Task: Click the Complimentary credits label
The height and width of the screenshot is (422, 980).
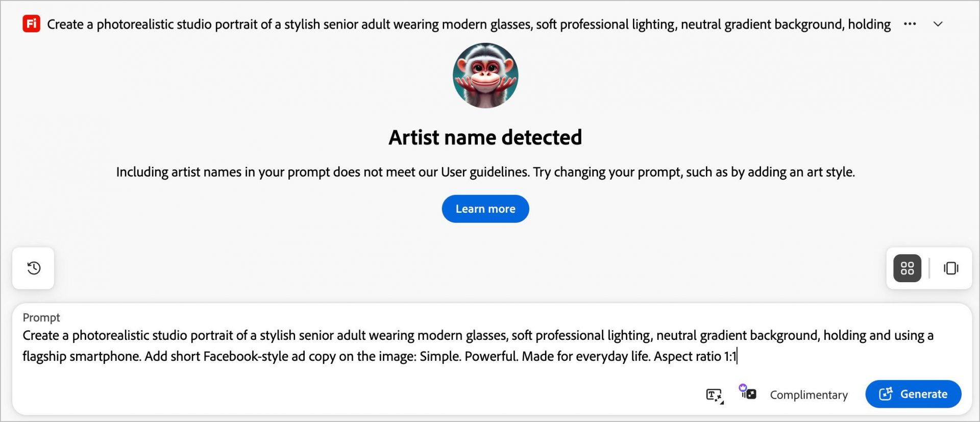Action: tap(808, 395)
